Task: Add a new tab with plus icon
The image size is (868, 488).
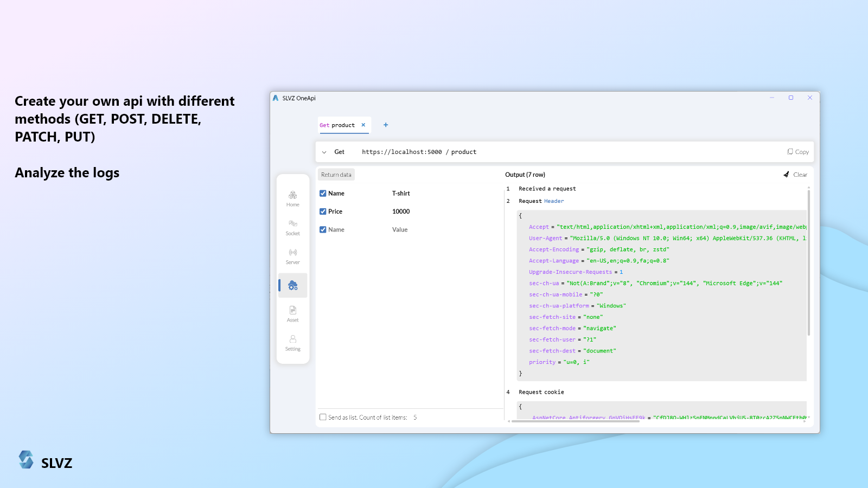Action: coord(386,125)
